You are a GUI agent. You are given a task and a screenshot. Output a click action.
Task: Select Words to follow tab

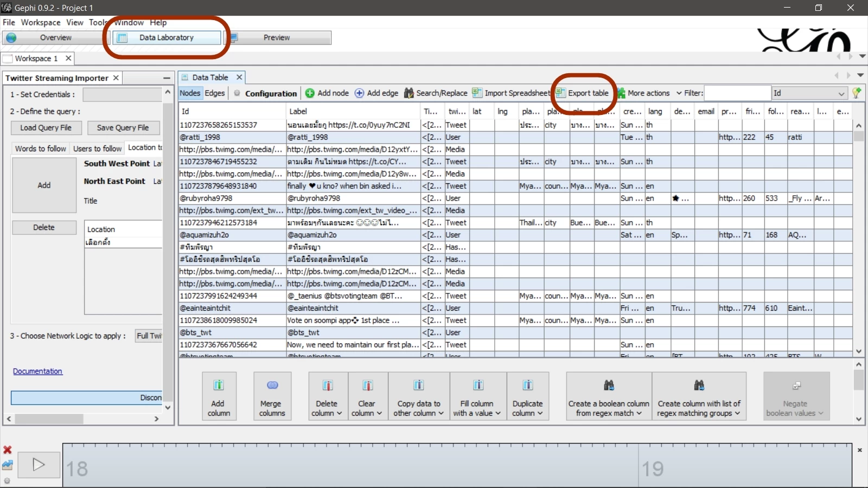(41, 149)
